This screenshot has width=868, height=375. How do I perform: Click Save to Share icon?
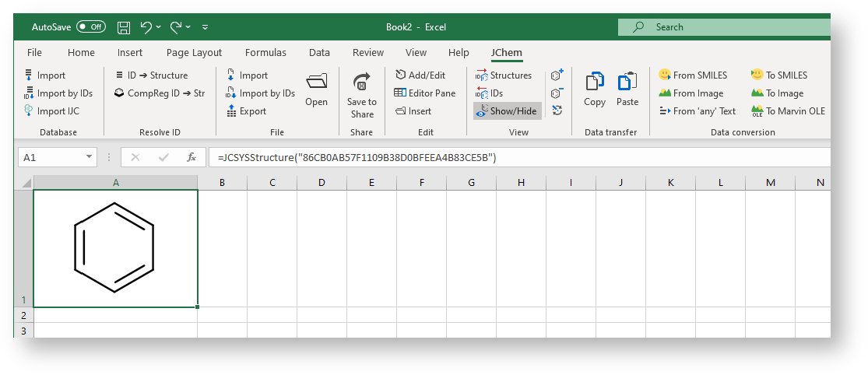[361, 93]
